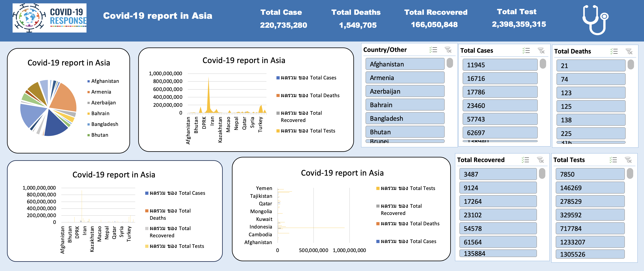
Task: Click the Total Tests slicer scrollbar thumb
Action: [x=630, y=173]
